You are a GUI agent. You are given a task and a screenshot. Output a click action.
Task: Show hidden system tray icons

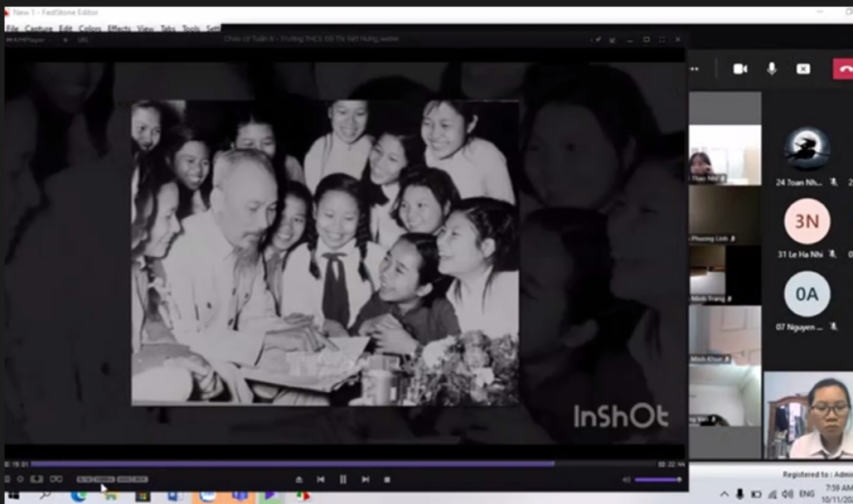725,495
